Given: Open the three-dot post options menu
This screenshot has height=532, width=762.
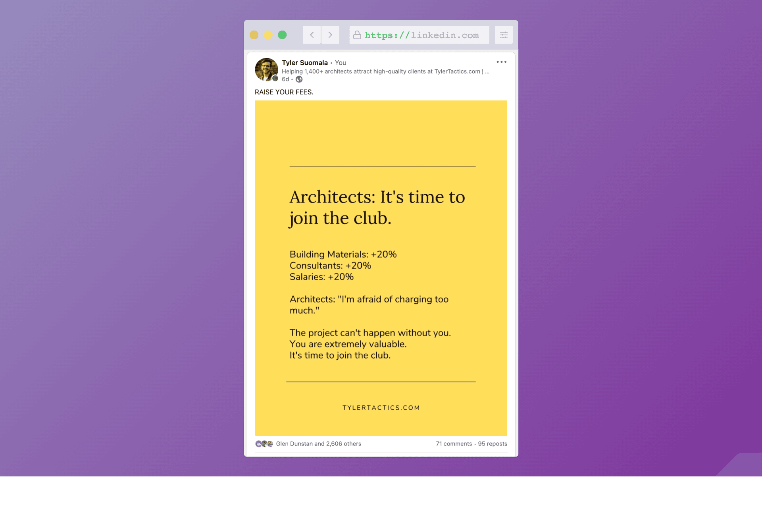Looking at the screenshot, I should coord(501,62).
